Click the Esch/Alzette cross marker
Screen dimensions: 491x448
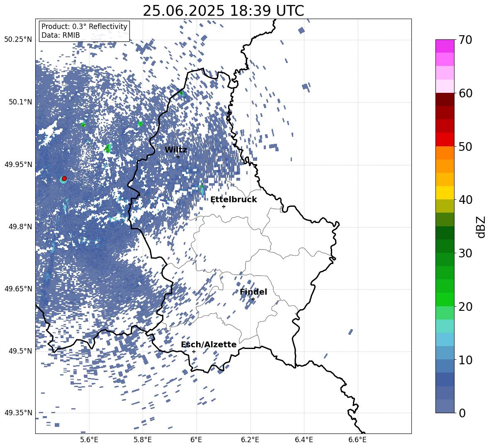coord(194,351)
